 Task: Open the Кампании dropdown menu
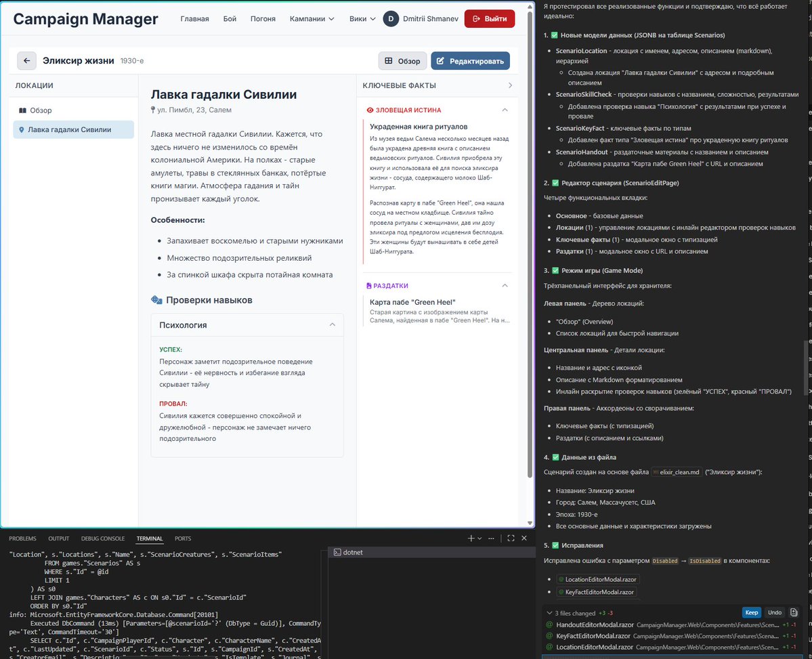(312, 19)
